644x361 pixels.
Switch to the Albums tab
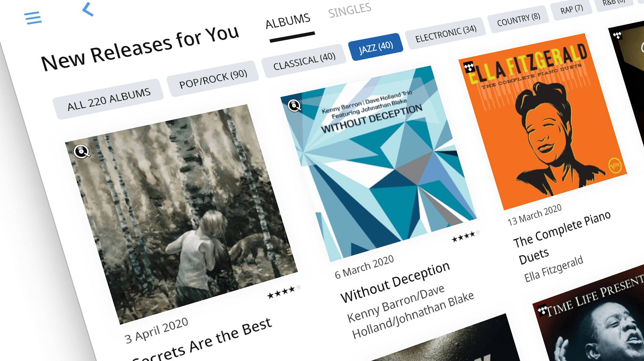click(x=288, y=21)
